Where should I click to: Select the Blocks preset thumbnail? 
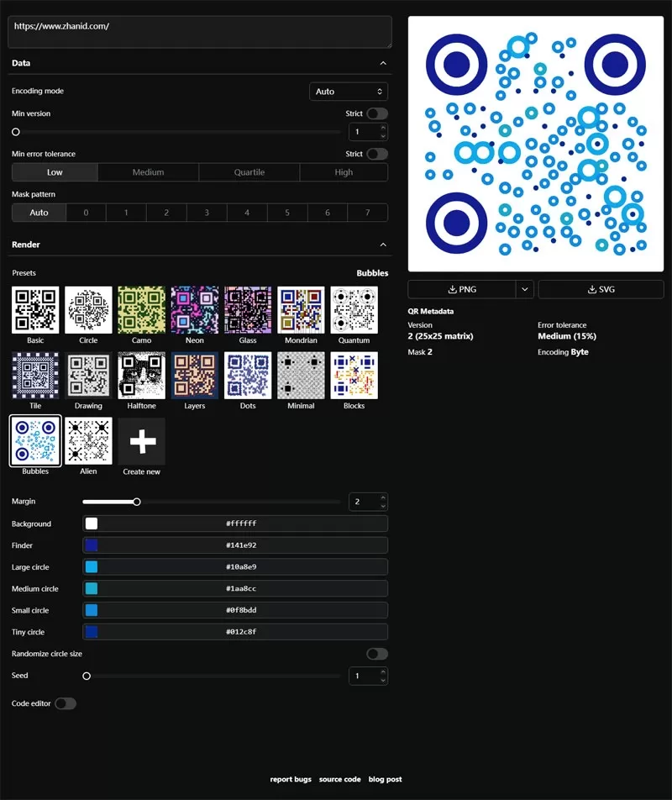354,375
